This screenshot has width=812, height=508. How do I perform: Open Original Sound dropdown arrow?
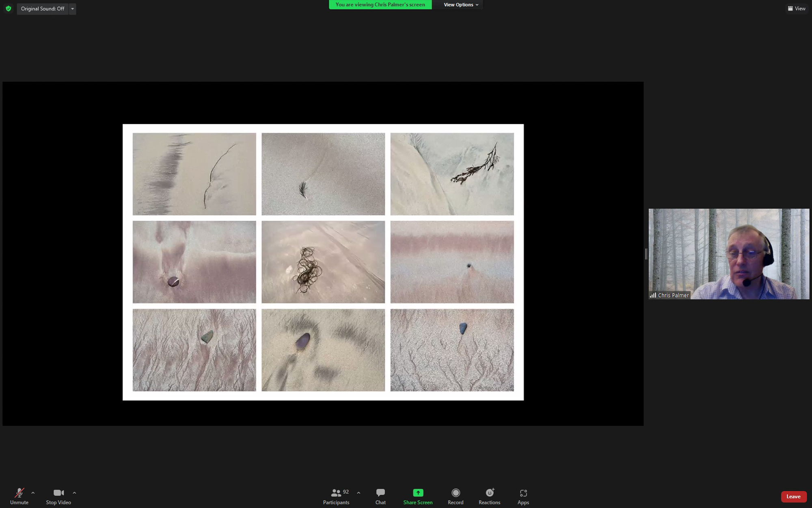click(x=73, y=9)
